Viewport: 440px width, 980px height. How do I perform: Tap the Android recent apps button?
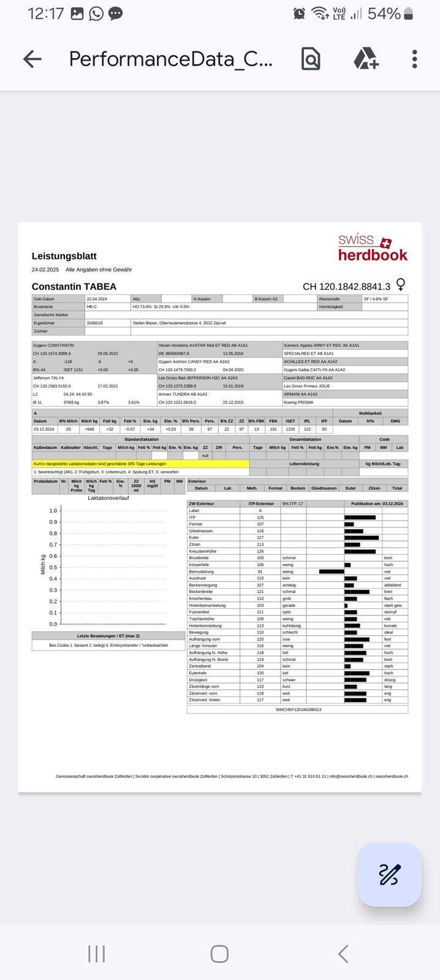(x=96, y=954)
